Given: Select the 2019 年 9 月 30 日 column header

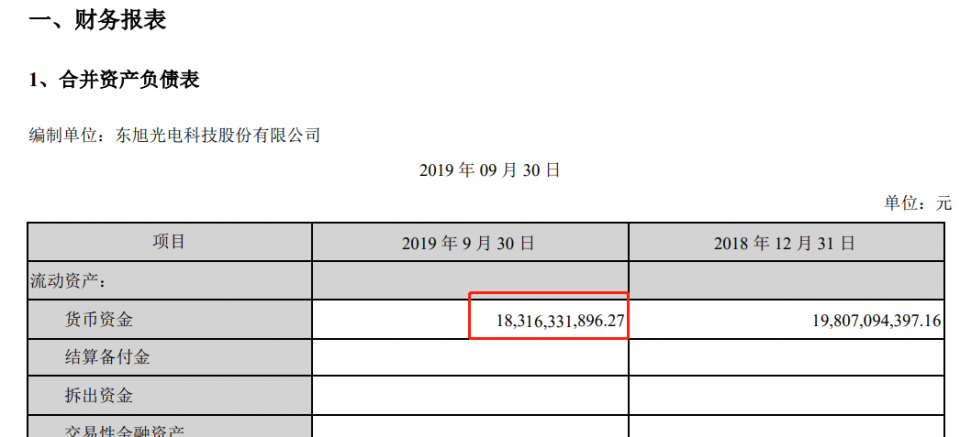Looking at the screenshot, I should pos(469,243).
